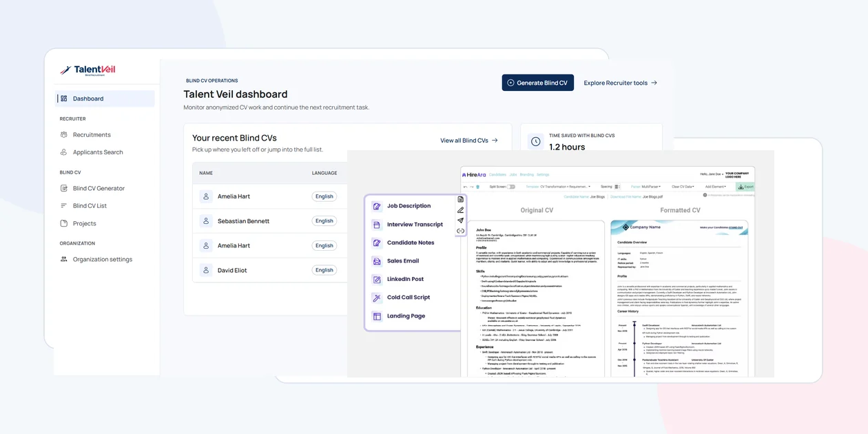This screenshot has width=868, height=434.
Task: Click the clock icon for time saved
Action: point(536,142)
